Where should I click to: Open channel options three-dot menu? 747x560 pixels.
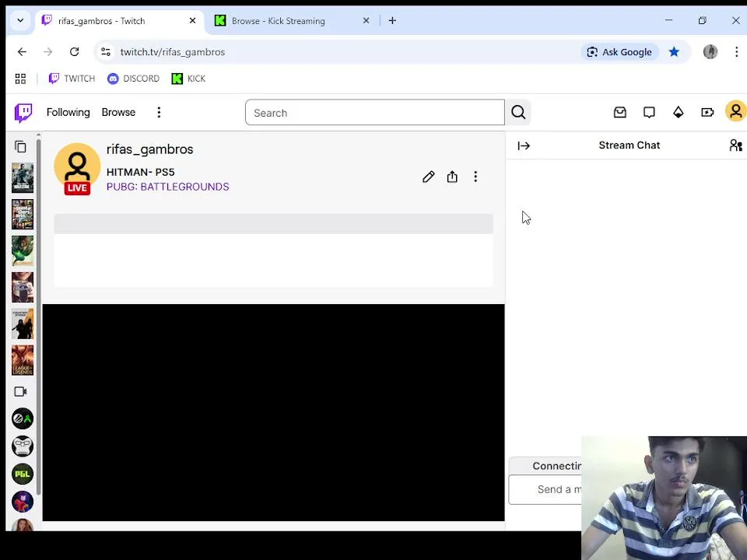pyautogui.click(x=475, y=177)
